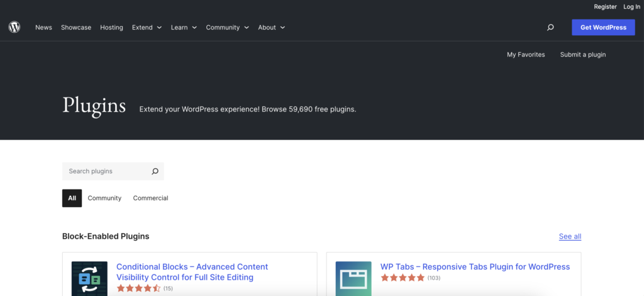
Task: Click the search plugins magnifier icon
Action: click(x=155, y=171)
